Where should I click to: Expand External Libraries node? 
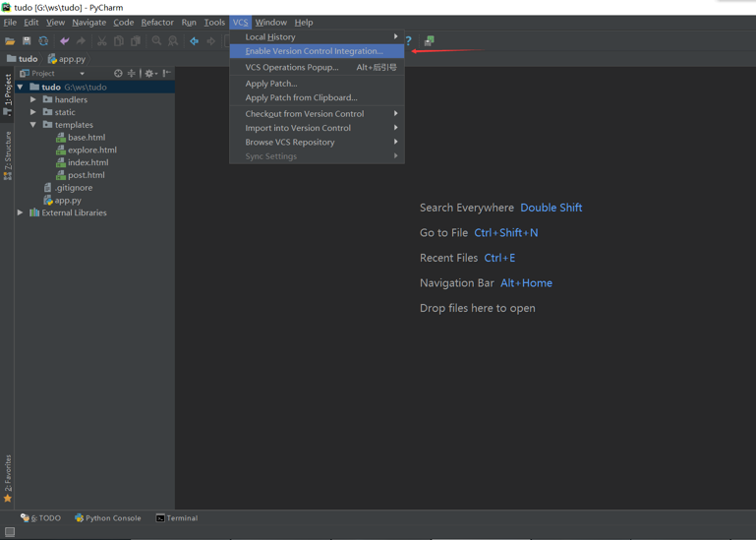[x=21, y=212]
